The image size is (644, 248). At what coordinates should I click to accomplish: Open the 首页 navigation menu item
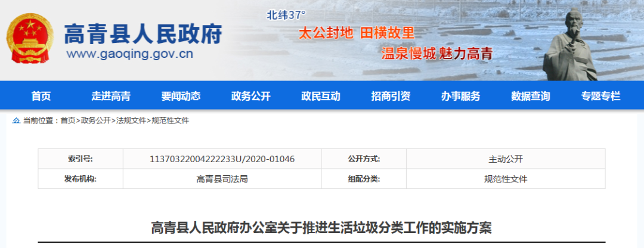pos(41,97)
